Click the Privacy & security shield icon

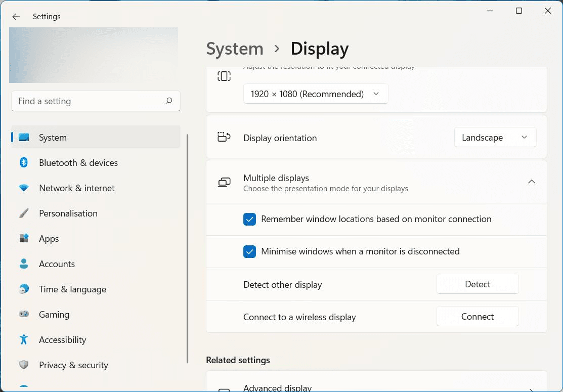tap(24, 365)
